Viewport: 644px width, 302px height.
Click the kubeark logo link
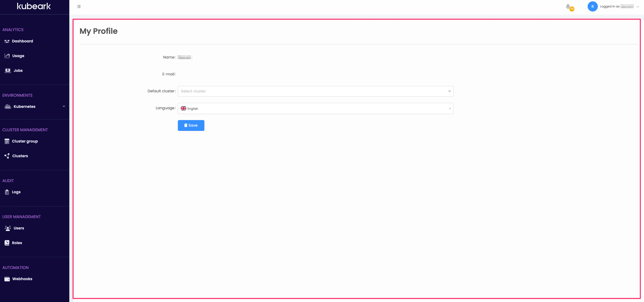pos(34,6)
